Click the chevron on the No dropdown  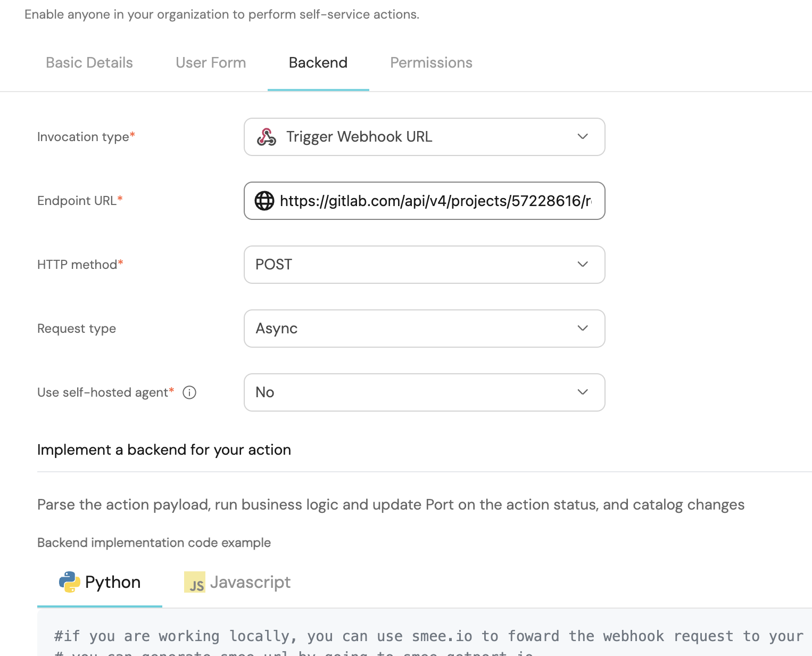583,392
